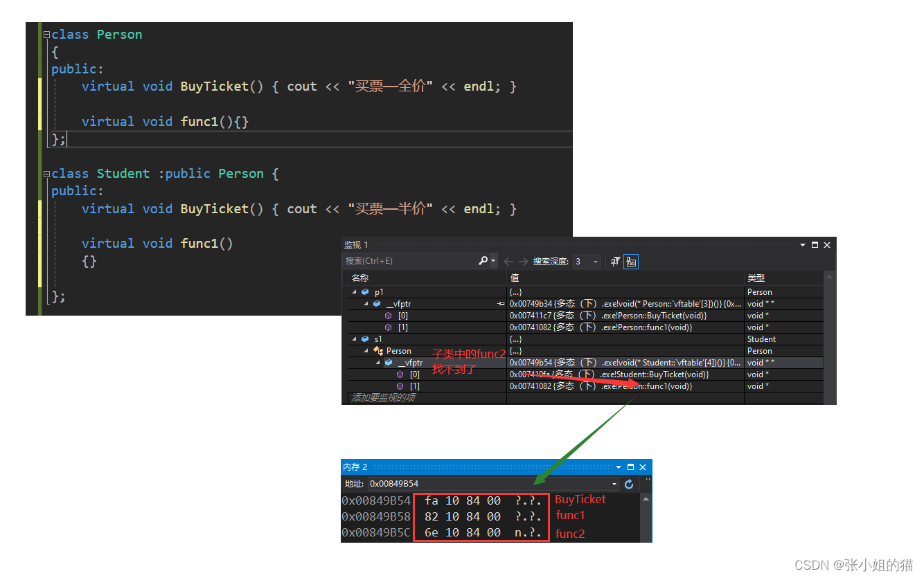Open the Watch 1 window options dropdown arrow
This screenshot has width=924, height=578.
(803, 244)
